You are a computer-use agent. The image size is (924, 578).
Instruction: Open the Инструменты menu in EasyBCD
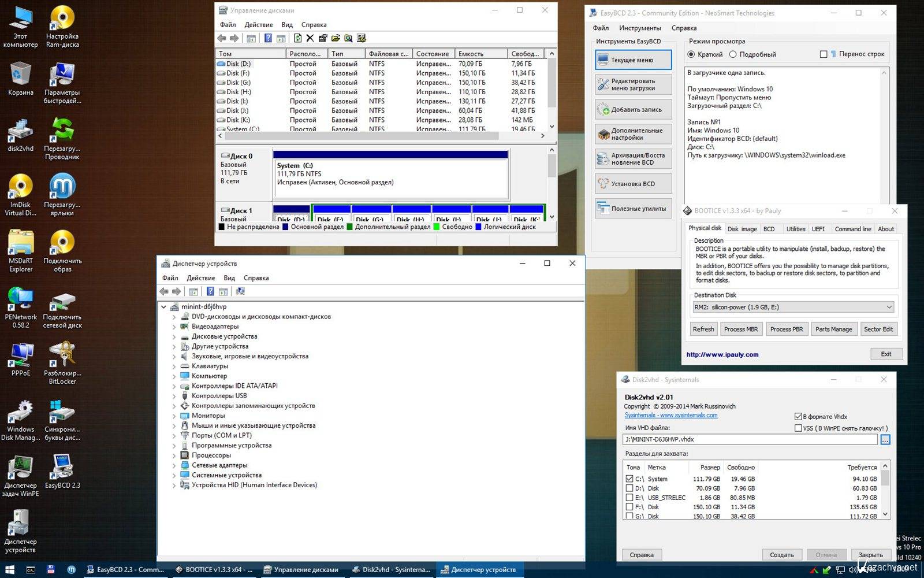[639, 28]
